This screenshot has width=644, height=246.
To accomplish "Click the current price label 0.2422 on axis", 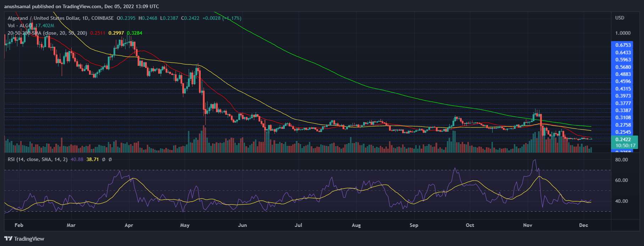I will tap(623, 139).
